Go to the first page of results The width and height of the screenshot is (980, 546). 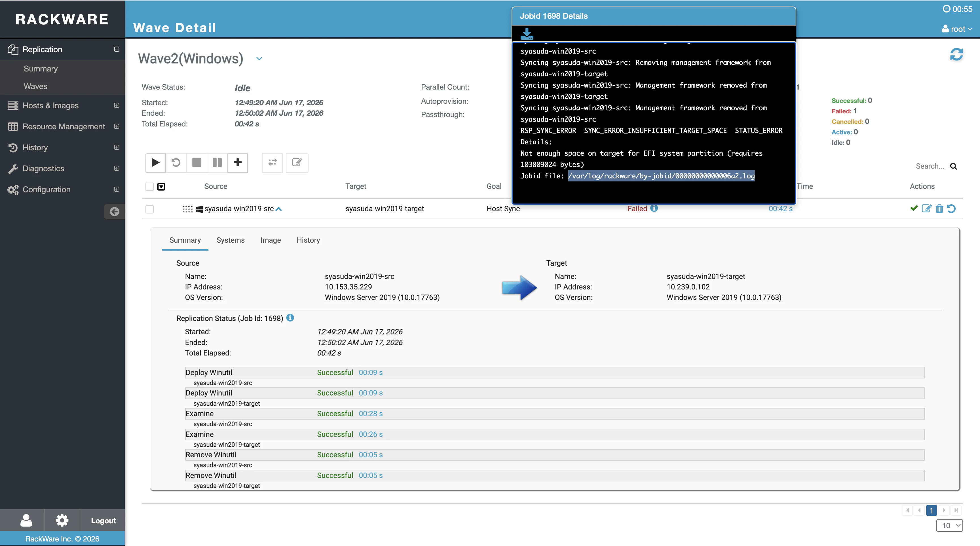[x=907, y=510]
